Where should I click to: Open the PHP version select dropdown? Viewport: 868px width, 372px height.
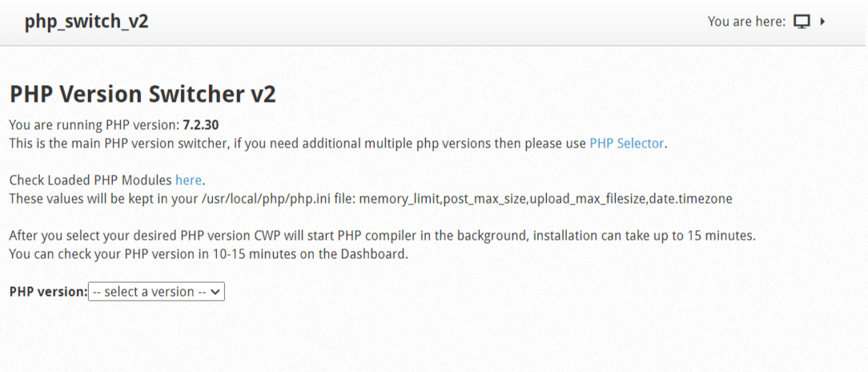pyautogui.click(x=157, y=292)
